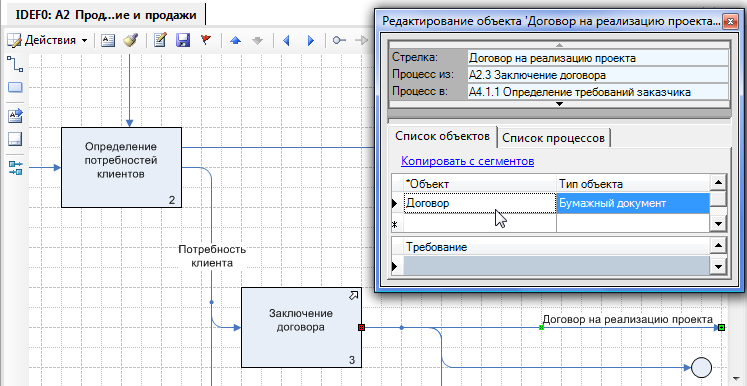Click the Договор на реализацию проекта arrow label
The width and height of the screenshot is (747, 386).
[628, 319]
